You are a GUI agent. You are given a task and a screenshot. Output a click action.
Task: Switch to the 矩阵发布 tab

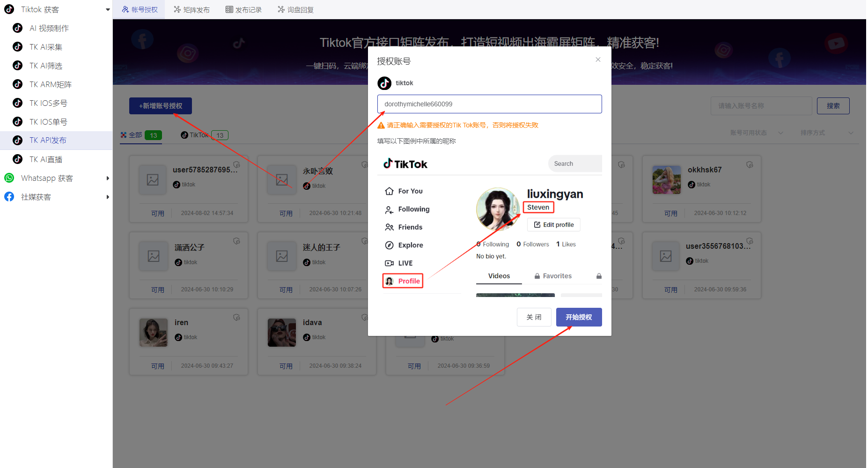(x=191, y=9)
